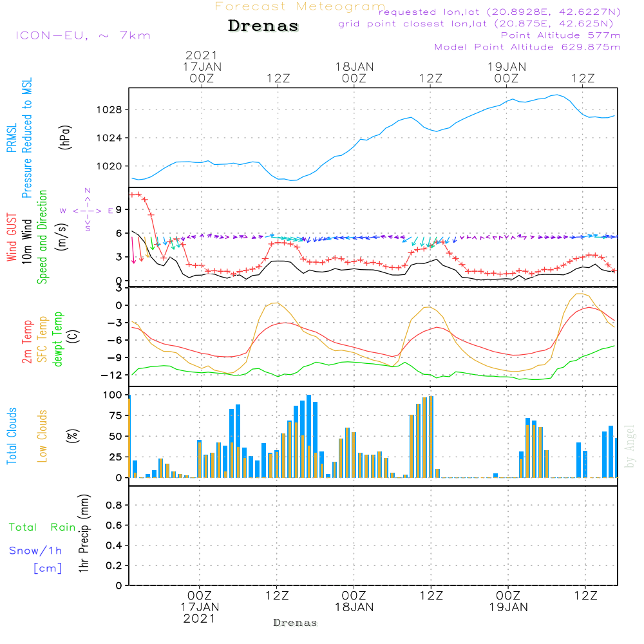
Task: Select the 50 tick on cloud axis
Action: coord(116,436)
